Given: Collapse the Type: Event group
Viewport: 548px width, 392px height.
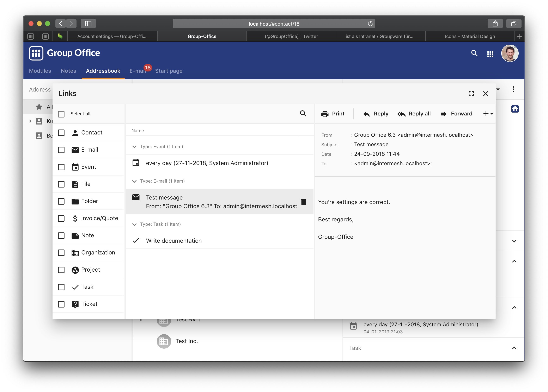Looking at the screenshot, I should [134, 147].
